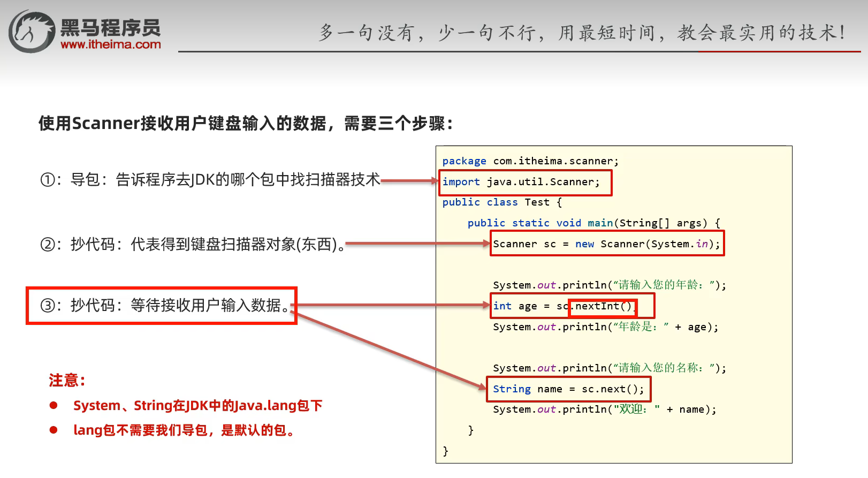Click the note System、String在JDK中的Java.lang包下
This screenshot has height=478, width=868.
198,406
